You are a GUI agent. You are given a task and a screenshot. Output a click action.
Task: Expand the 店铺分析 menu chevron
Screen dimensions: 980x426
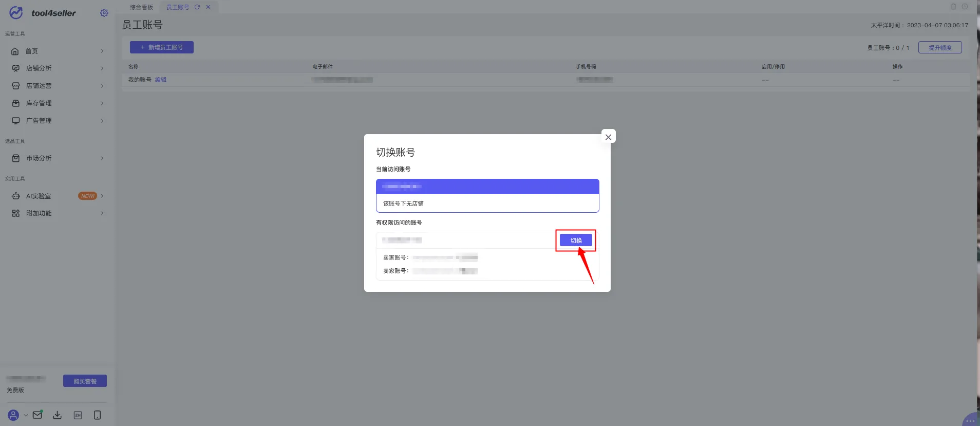coord(102,68)
